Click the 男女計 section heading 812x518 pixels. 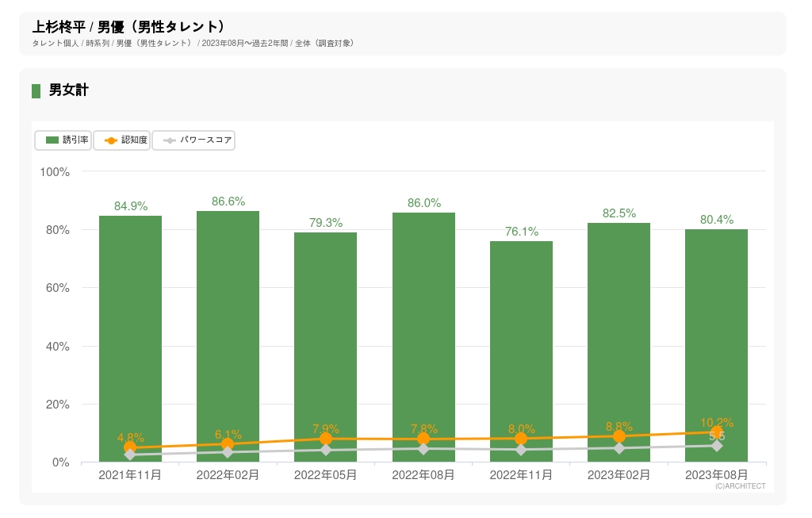[x=68, y=90]
